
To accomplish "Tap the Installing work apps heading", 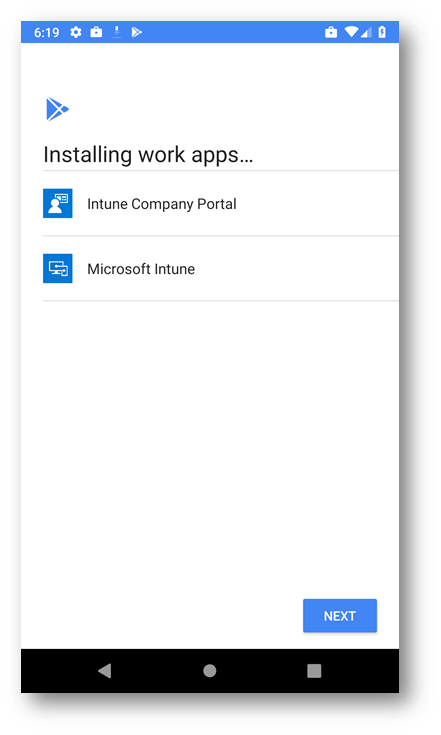I will [x=148, y=155].
